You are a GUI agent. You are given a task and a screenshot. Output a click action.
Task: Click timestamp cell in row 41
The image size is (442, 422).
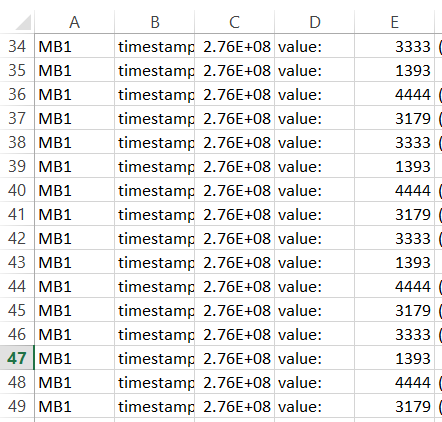click(x=154, y=214)
